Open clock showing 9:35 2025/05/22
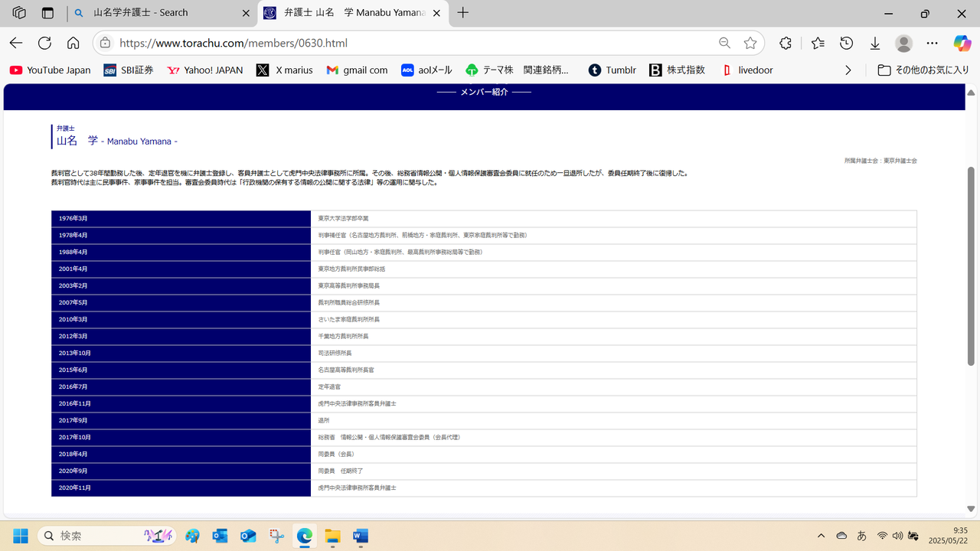This screenshot has width=980, height=551. click(x=949, y=536)
